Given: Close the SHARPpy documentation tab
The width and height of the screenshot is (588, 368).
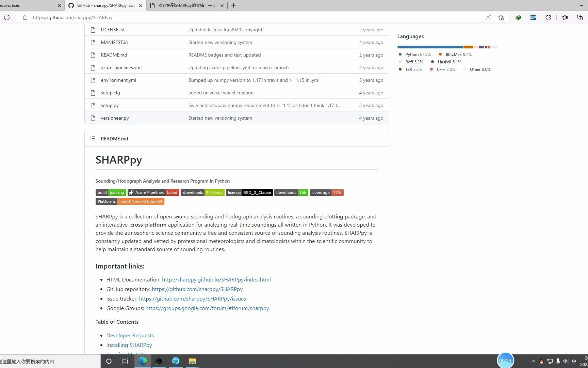Looking at the screenshot, I should click(x=222, y=5).
